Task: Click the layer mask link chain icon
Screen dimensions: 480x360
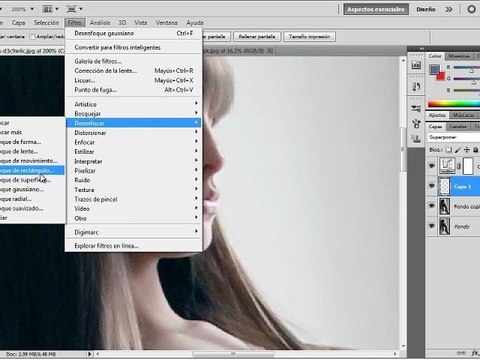Action: coord(459,166)
